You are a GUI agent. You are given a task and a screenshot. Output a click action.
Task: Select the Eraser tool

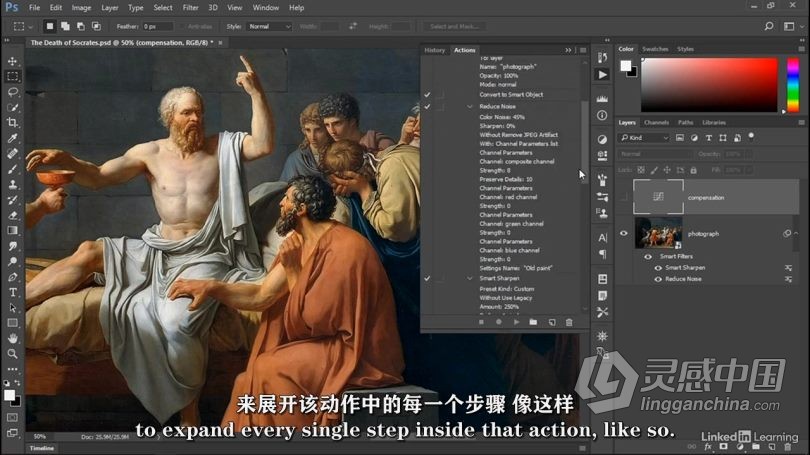12,215
